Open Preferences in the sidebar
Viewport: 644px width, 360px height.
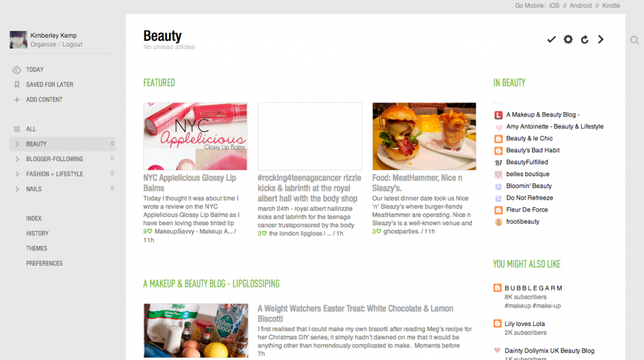pyautogui.click(x=45, y=264)
